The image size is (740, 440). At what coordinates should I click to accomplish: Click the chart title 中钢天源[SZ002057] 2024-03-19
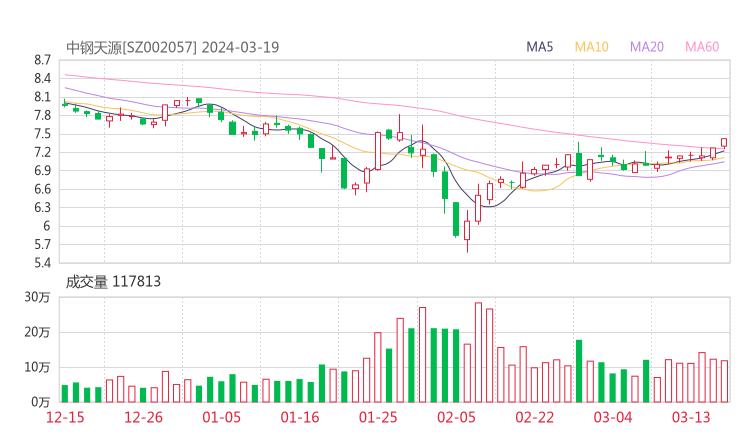(172, 47)
